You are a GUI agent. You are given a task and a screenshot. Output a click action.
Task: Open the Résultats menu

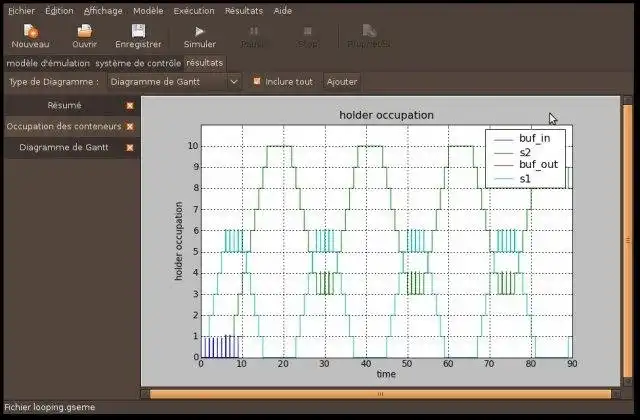244,11
